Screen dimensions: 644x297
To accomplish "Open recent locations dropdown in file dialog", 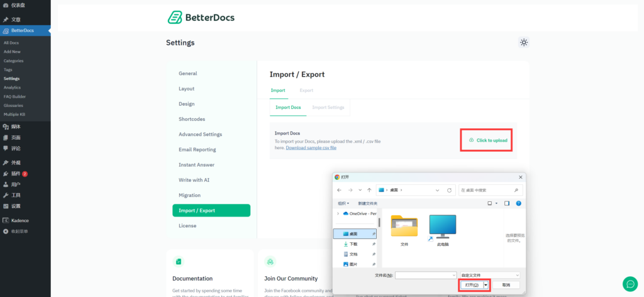I will pyautogui.click(x=360, y=190).
